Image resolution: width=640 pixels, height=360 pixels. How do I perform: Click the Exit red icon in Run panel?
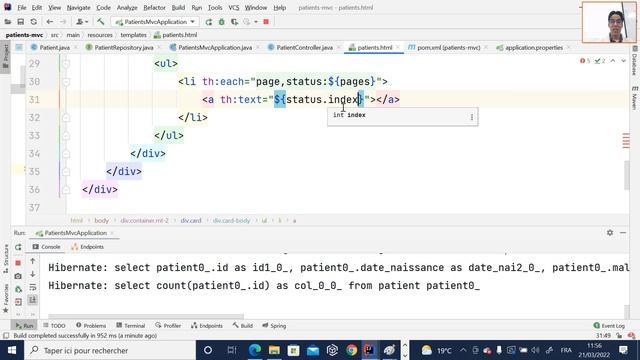coord(18,302)
